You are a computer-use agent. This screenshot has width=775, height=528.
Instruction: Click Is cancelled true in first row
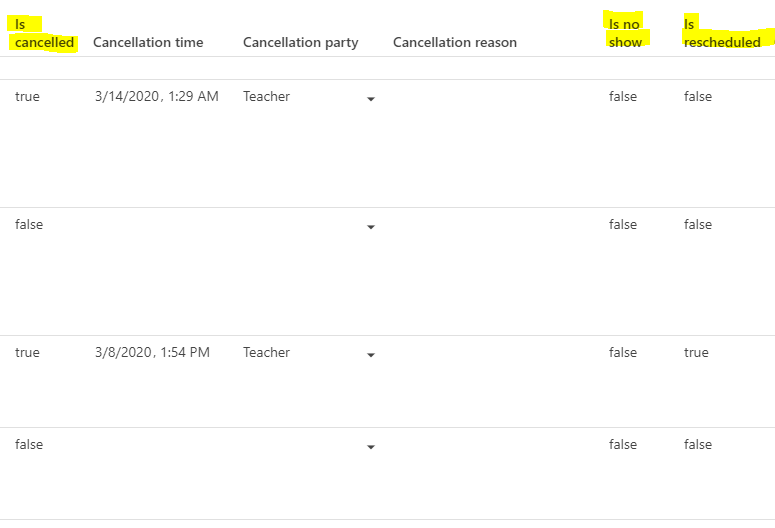tap(27, 97)
